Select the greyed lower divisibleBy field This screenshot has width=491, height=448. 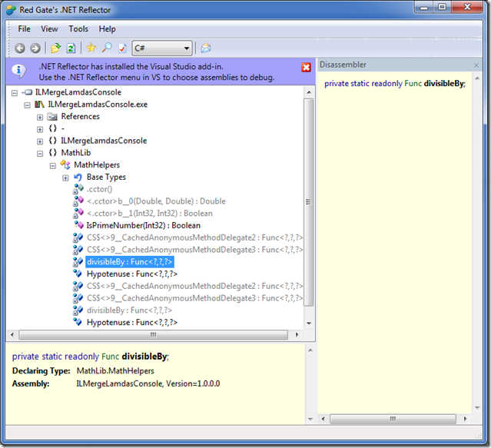pyautogui.click(x=129, y=310)
